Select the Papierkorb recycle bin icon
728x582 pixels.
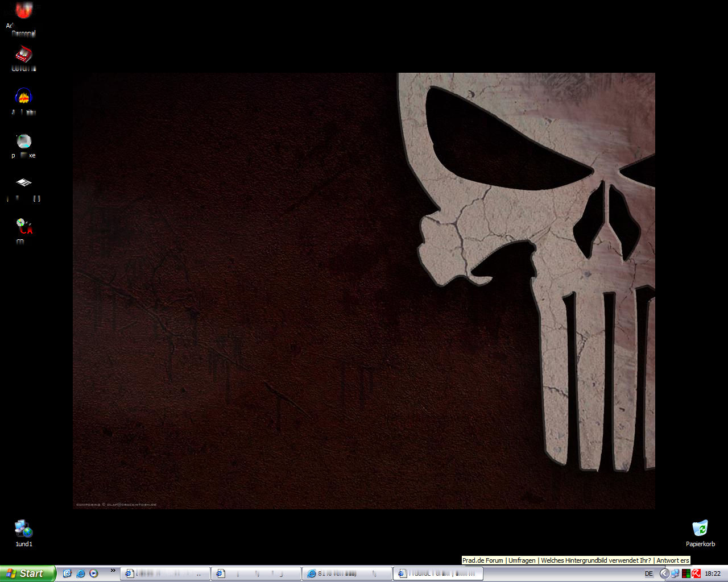pos(700,529)
